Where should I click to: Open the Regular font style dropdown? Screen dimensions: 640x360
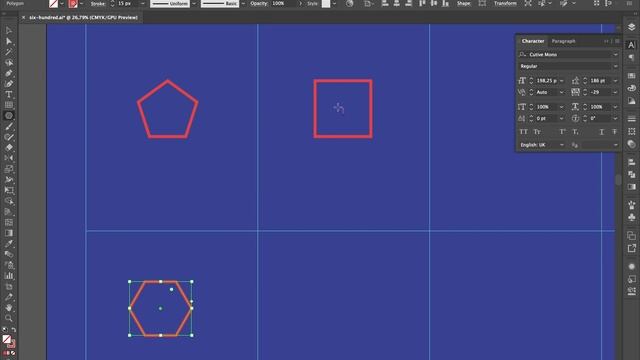point(615,66)
